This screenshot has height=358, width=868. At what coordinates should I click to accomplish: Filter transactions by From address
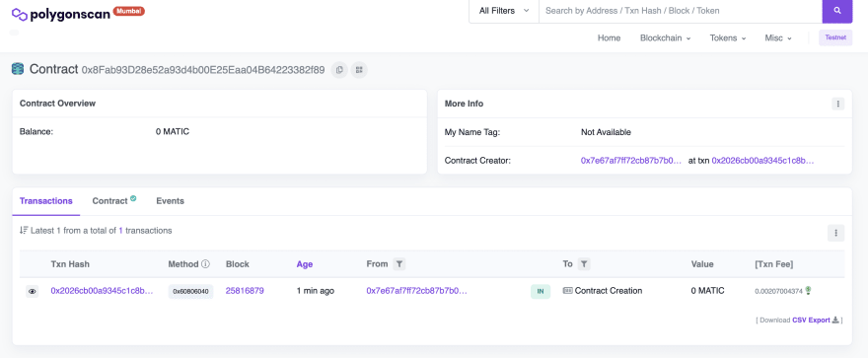pyautogui.click(x=399, y=264)
